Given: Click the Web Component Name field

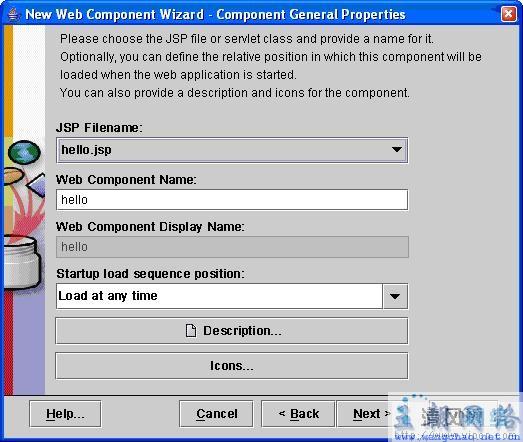Looking at the screenshot, I should (232, 199).
